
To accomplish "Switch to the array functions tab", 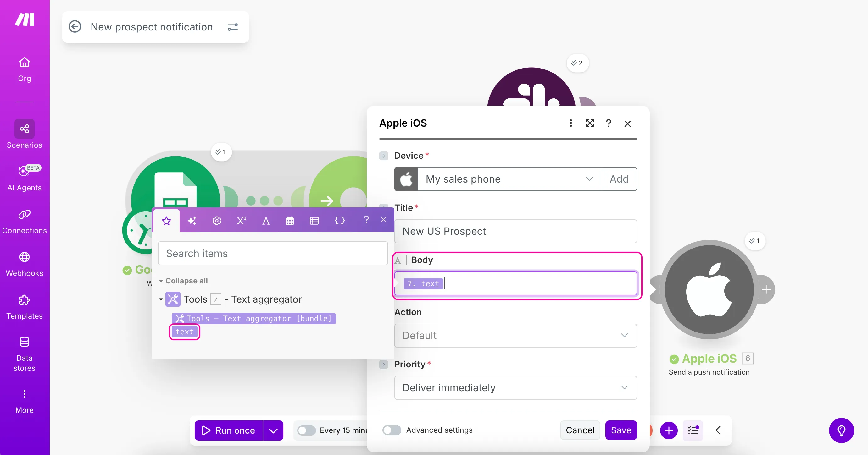I will coord(314,221).
